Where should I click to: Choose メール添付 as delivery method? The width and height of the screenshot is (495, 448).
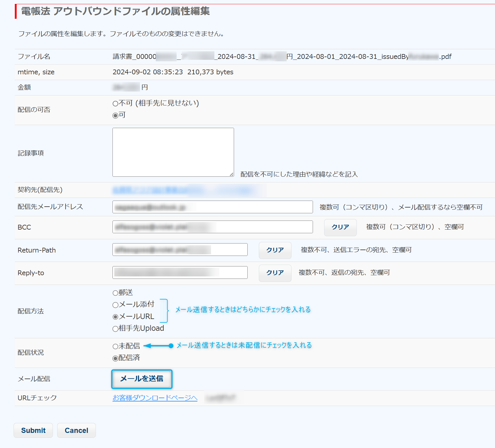tap(115, 305)
